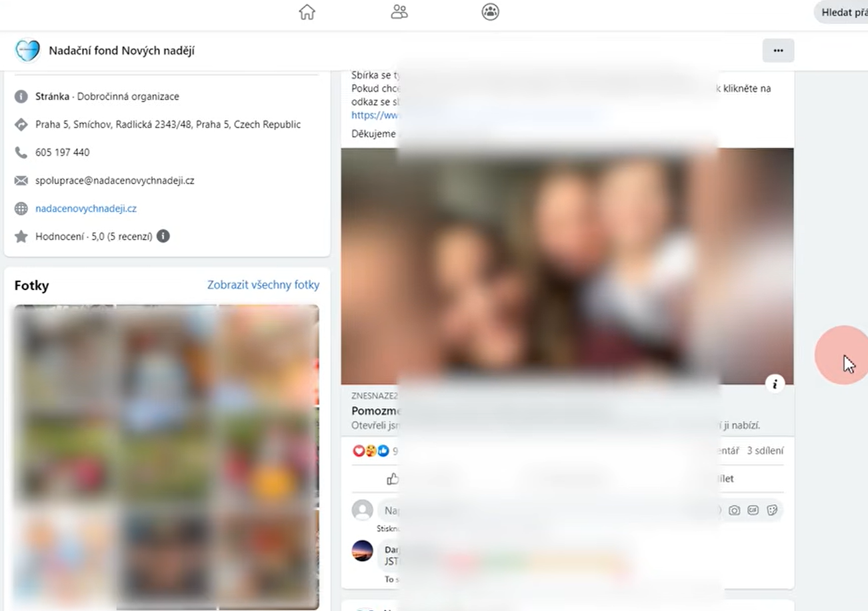Insert a GIF via comment box icon
Viewport: 868px width, 611px height.
coord(753,510)
